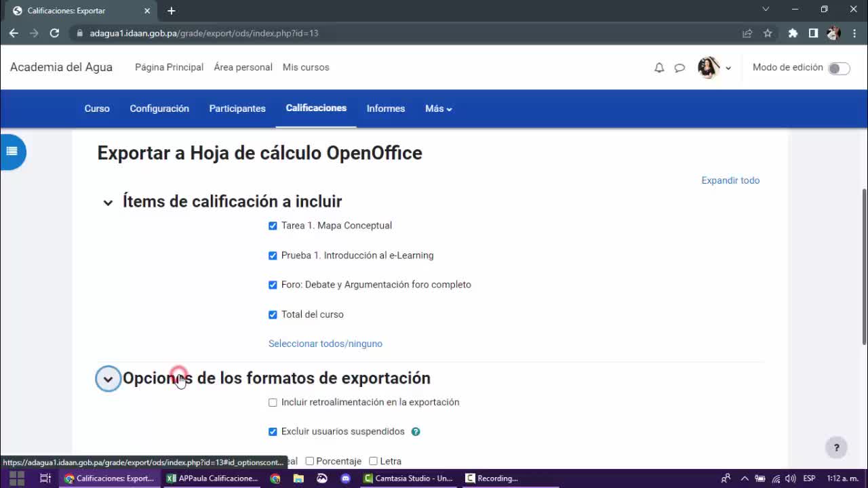Screen dimensions: 868x488
Task: Open the messaging speech bubble
Action: click(x=679, y=68)
